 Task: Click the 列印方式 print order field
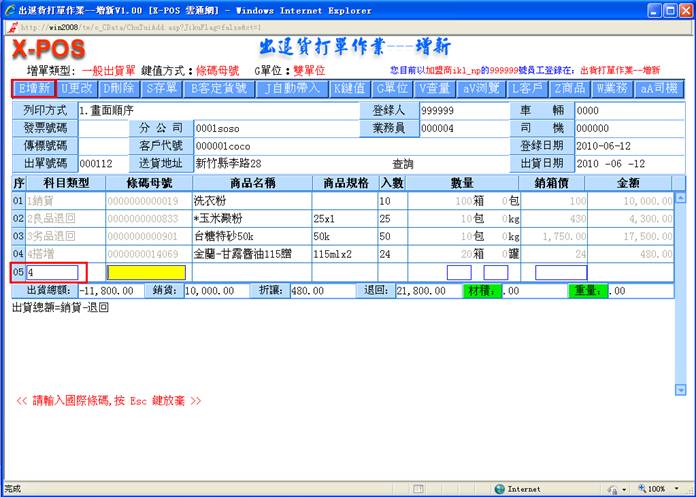[x=220, y=110]
